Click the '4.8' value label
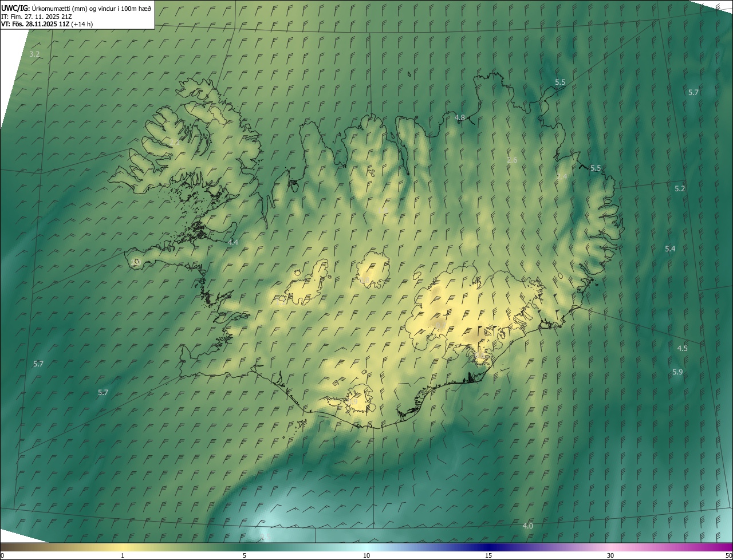The width and height of the screenshot is (733, 560). tap(460, 117)
